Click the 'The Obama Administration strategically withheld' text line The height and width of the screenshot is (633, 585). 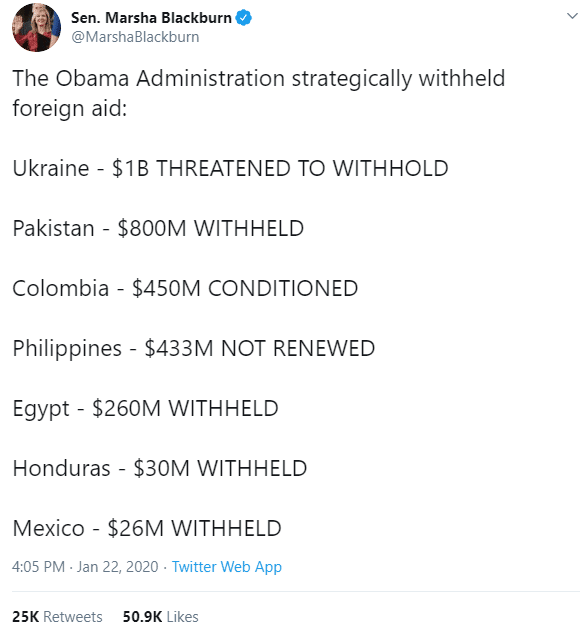click(x=259, y=79)
